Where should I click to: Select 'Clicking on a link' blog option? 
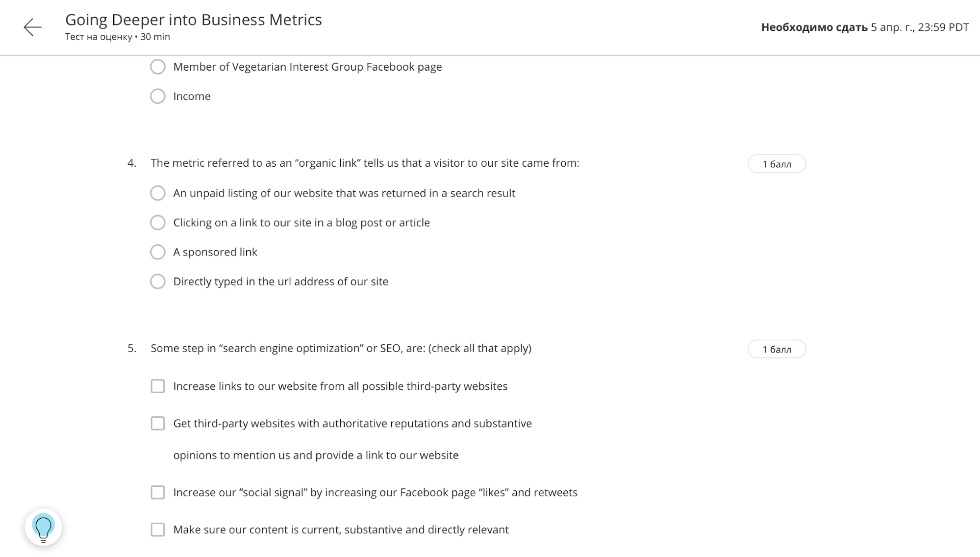click(157, 223)
